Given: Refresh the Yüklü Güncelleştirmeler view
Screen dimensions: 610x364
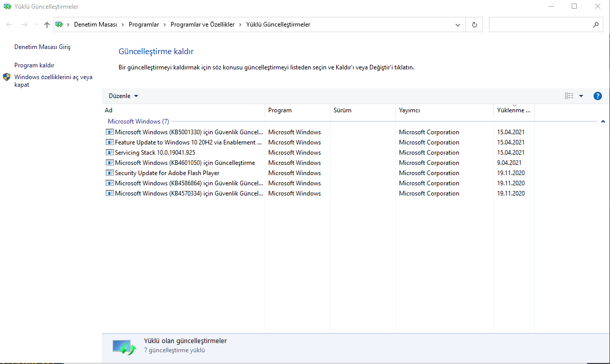Looking at the screenshot, I should pos(474,25).
